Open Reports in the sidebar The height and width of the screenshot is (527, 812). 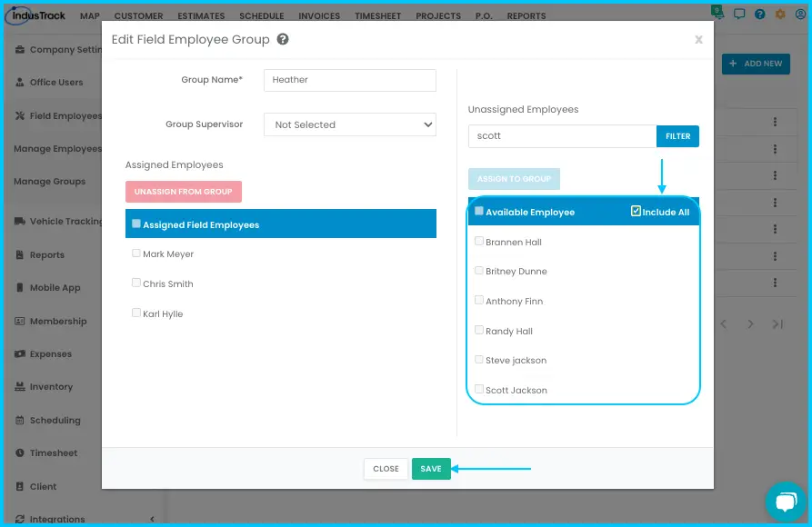tap(40, 254)
